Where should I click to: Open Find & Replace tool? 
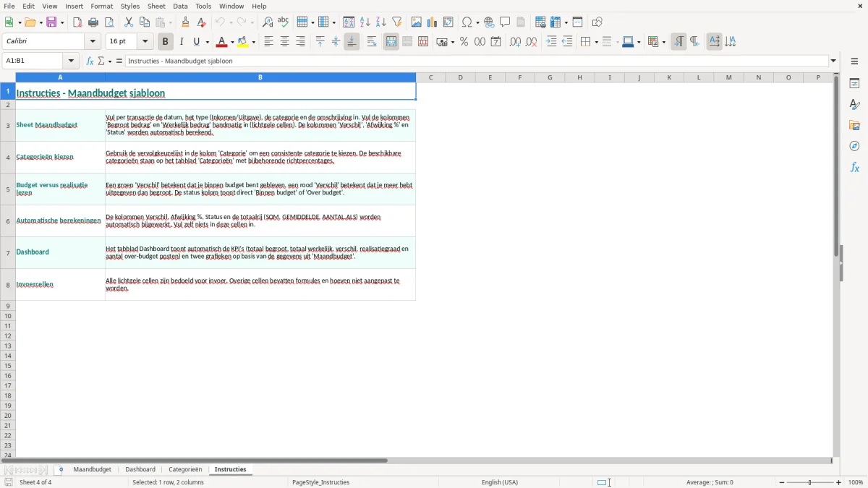268,22
